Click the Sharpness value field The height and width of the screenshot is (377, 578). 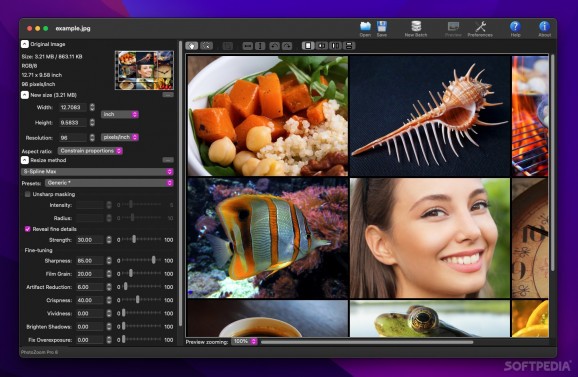90,261
